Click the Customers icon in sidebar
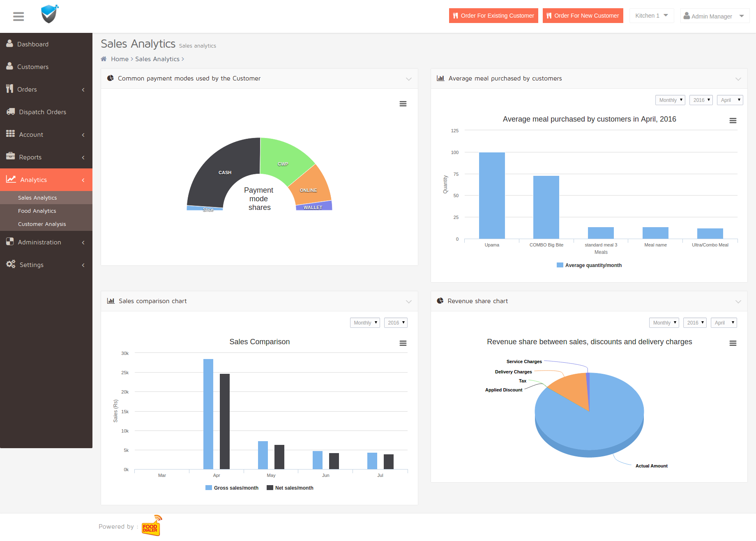This screenshot has width=756, height=541. point(10,66)
